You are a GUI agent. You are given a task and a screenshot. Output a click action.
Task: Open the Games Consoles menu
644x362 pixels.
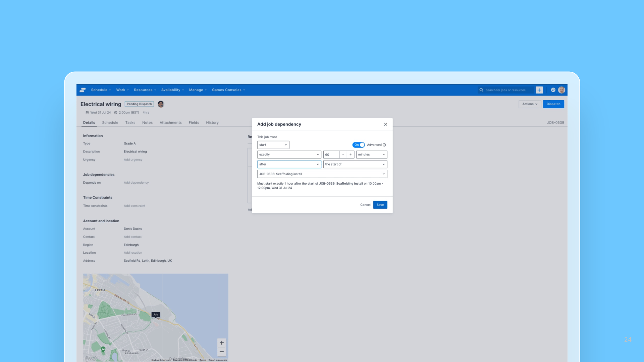pos(228,90)
